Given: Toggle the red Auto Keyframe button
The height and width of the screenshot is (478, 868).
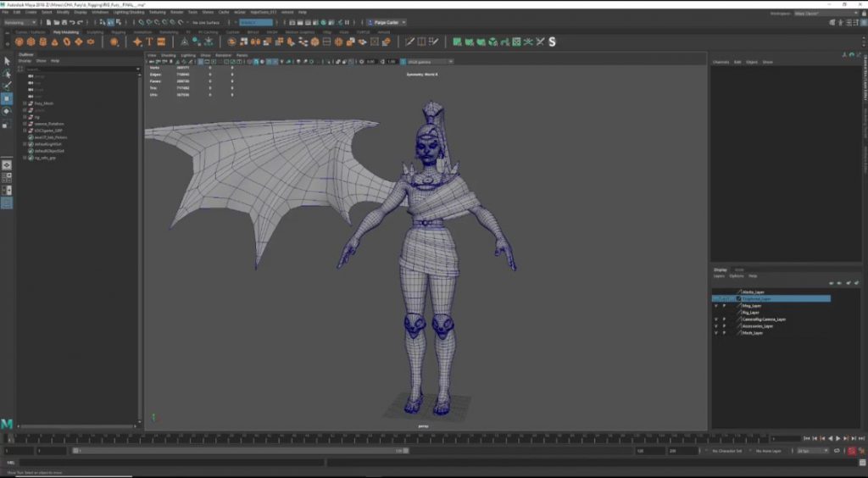Looking at the screenshot, I should 852,451.
